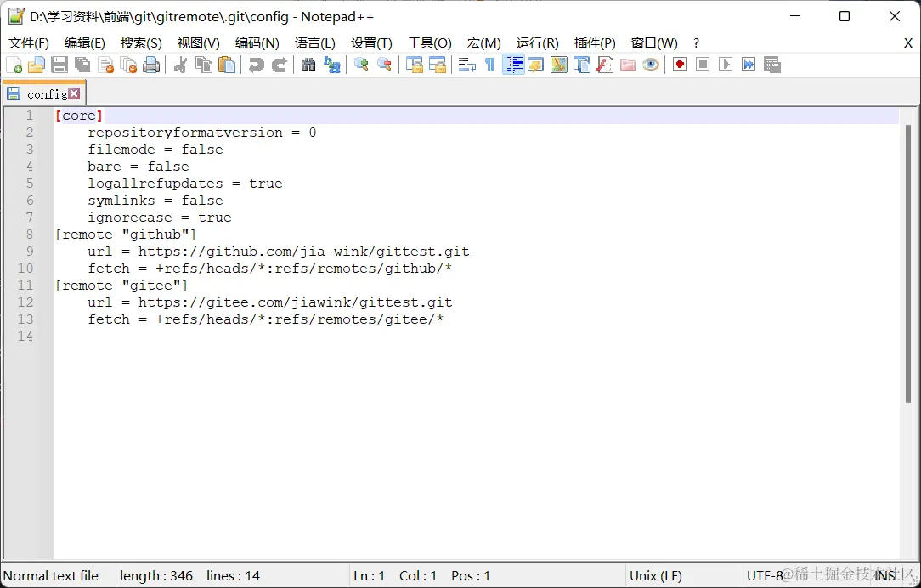Screen dimensions: 921x588
Task: Open the Function List panel icon
Action: pyautogui.click(x=605, y=65)
